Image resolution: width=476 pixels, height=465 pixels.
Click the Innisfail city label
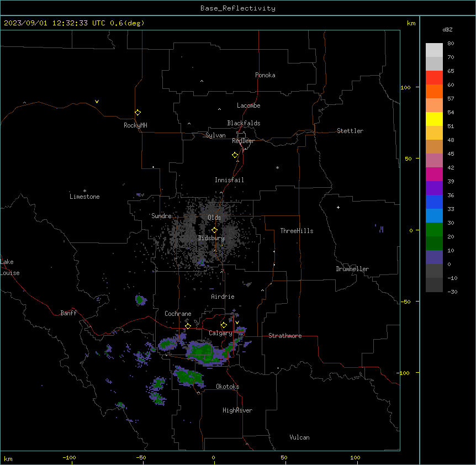coord(229,180)
